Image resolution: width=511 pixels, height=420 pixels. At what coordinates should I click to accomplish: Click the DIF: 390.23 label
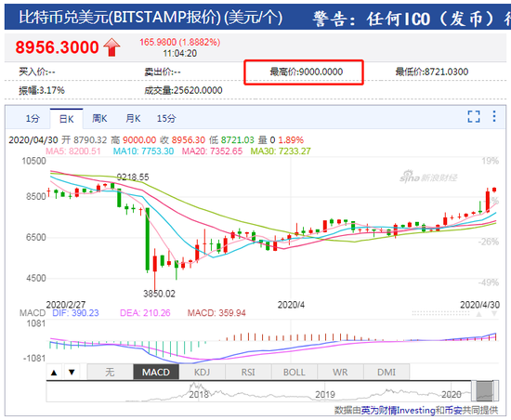click(x=75, y=313)
